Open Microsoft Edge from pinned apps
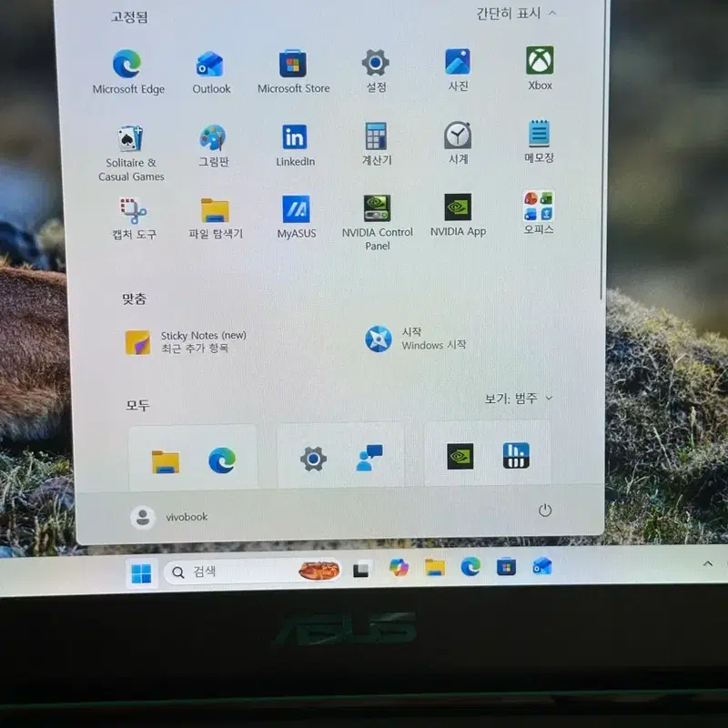 tap(127, 72)
